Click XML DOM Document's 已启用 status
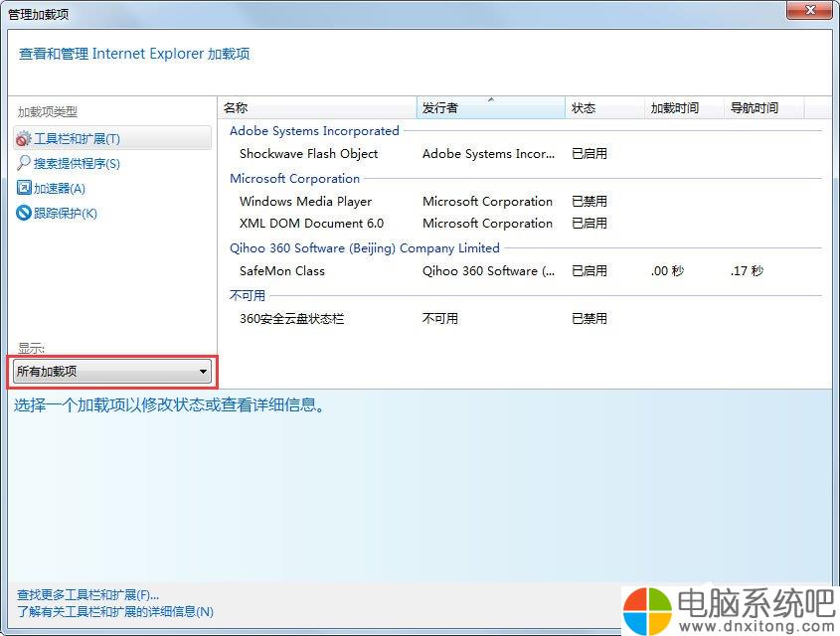 pyautogui.click(x=589, y=224)
